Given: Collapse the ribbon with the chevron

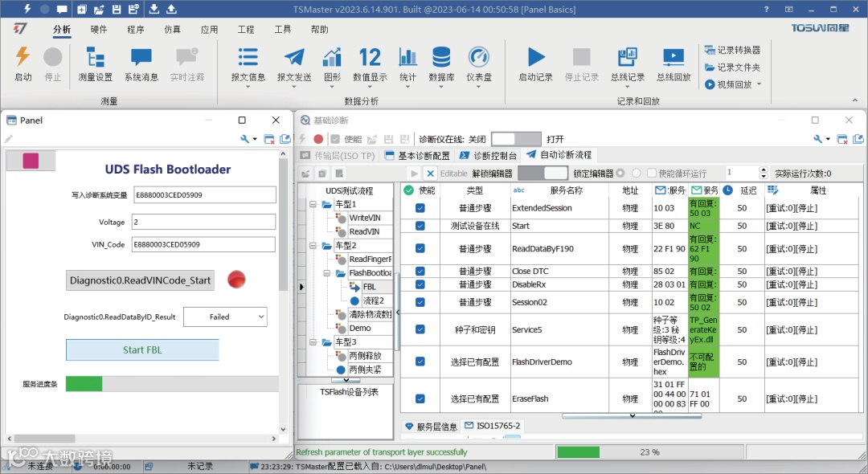Looking at the screenshot, I should point(854,100).
